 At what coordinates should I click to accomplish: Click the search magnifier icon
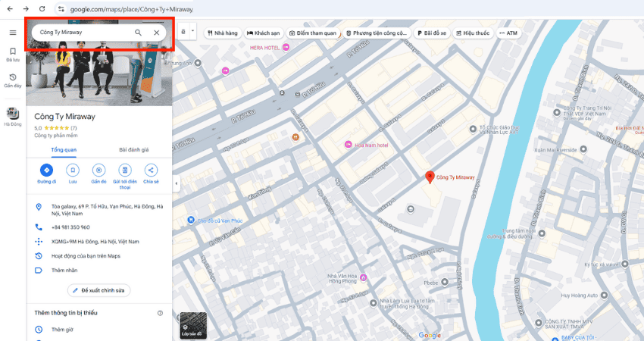click(x=138, y=33)
